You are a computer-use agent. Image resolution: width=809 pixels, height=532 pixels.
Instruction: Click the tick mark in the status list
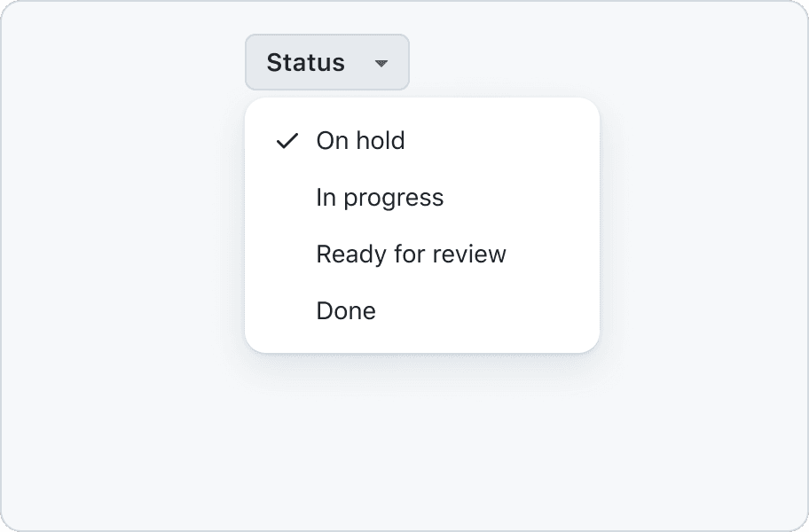click(x=287, y=141)
